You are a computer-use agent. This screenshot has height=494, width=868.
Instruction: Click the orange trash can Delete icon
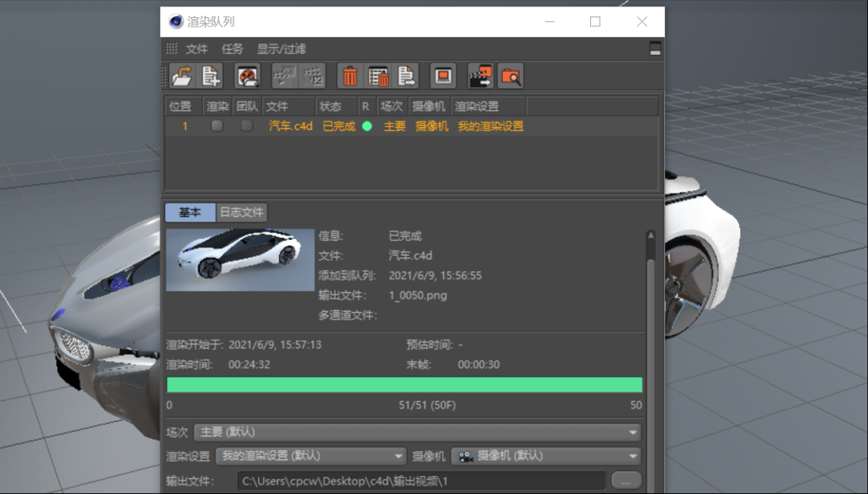[350, 76]
